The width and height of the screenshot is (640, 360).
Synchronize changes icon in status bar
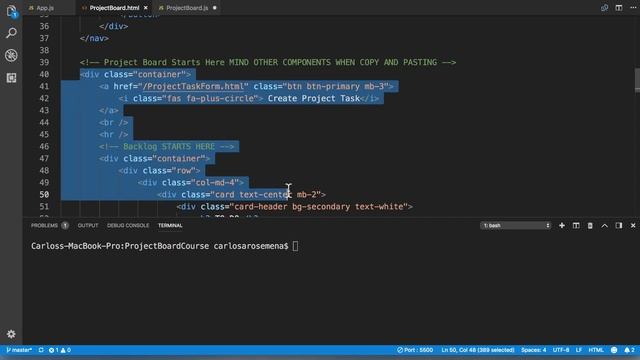[41, 350]
